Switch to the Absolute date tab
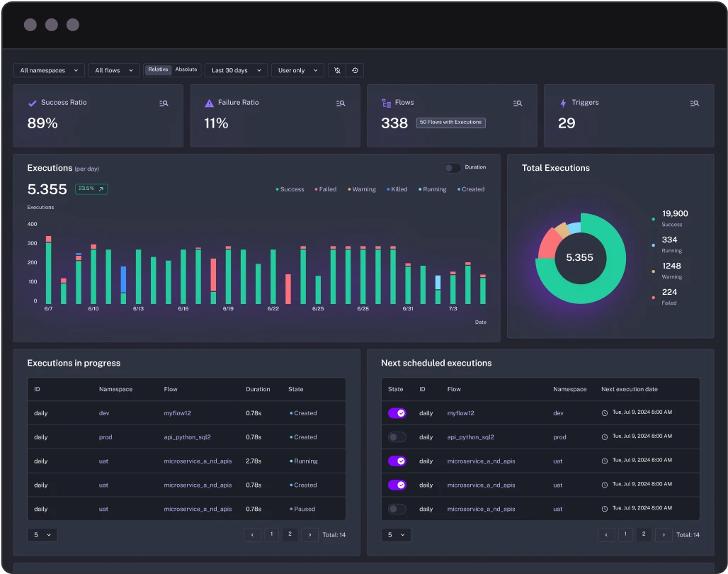The image size is (728, 574). 186,69
